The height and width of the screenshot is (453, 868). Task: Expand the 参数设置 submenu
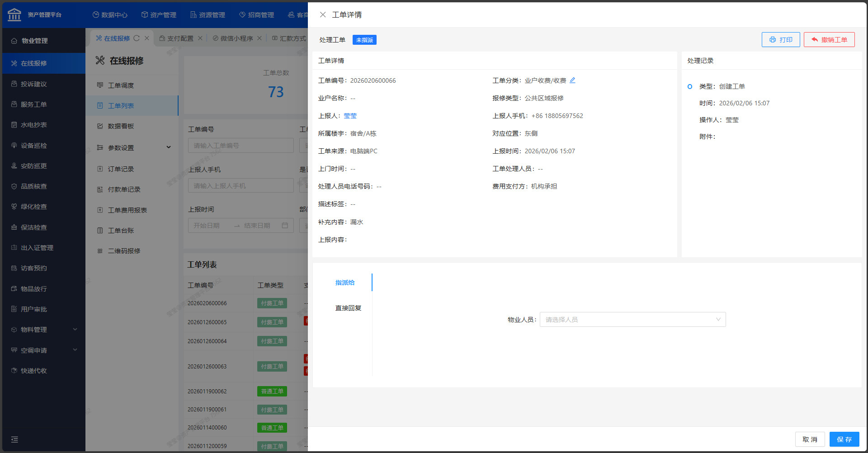[169, 147]
